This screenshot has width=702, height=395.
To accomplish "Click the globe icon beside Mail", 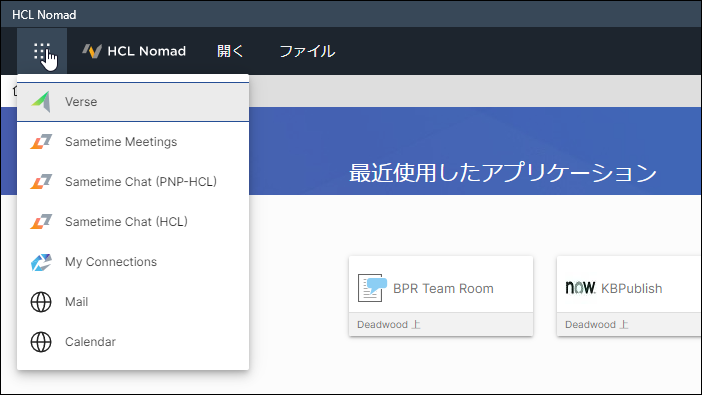I will pos(41,302).
